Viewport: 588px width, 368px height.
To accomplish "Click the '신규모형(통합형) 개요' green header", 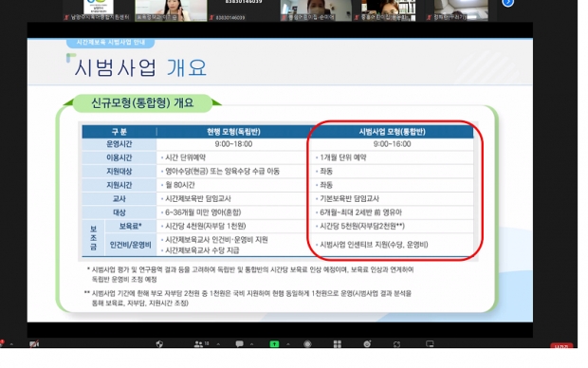I will [x=142, y=102].
